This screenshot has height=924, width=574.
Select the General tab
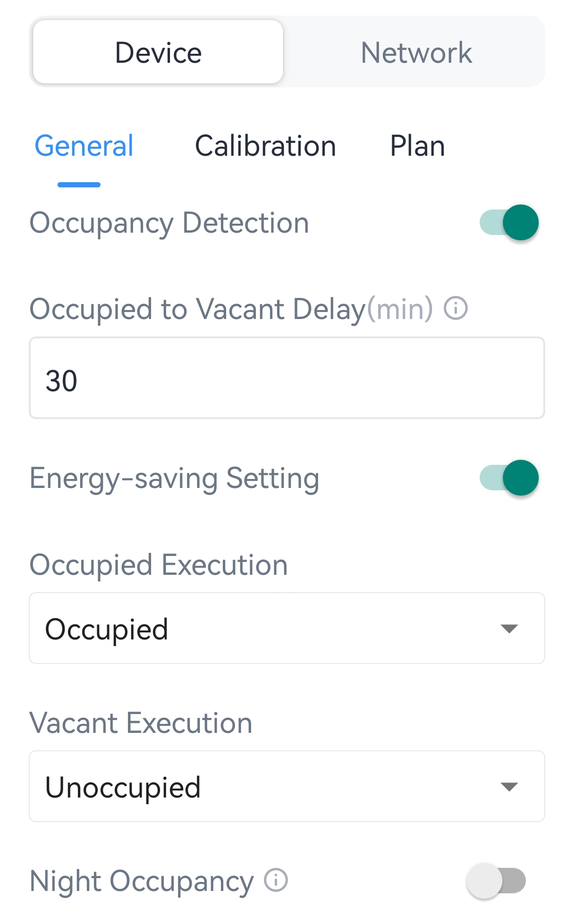(84, 146)
